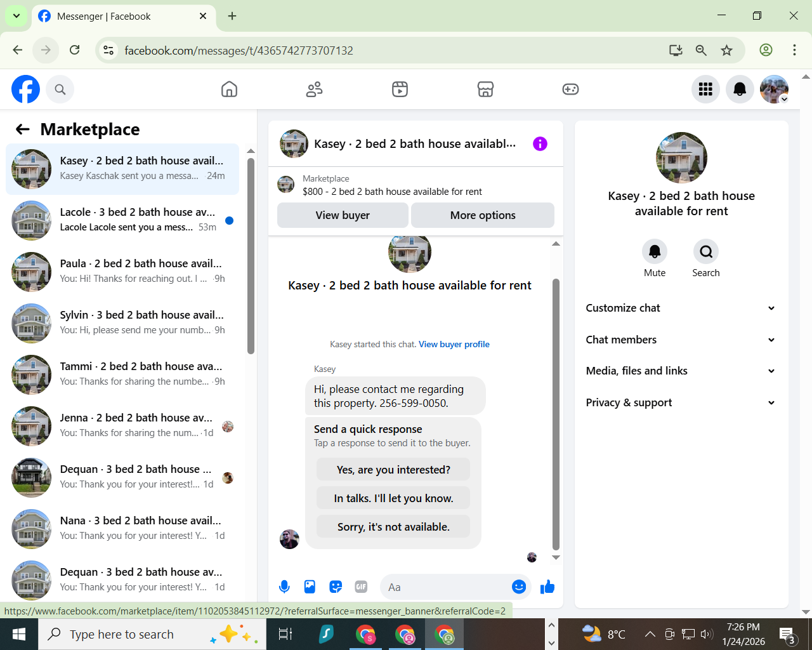Send a voice clip with the microphone icon
This screenshot has height=650, width=812.
coord(284,587)
